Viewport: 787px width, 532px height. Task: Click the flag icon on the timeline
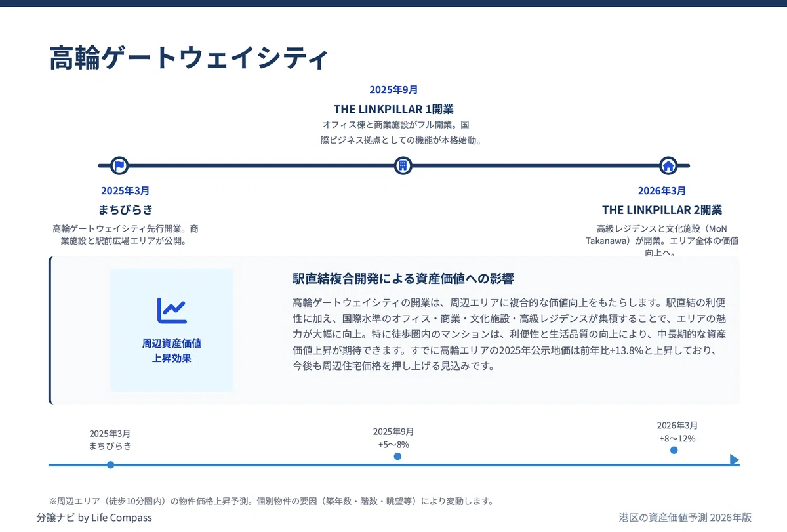[119, 165]
